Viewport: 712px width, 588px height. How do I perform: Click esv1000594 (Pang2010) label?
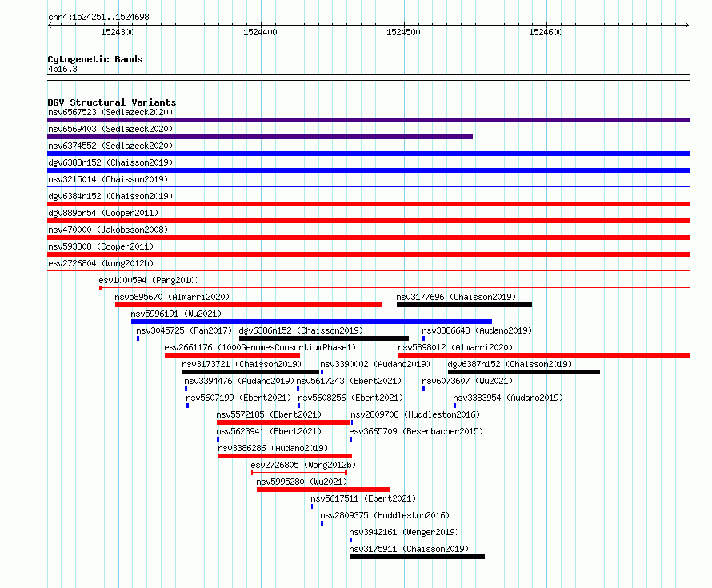click(x=149, y=280)
